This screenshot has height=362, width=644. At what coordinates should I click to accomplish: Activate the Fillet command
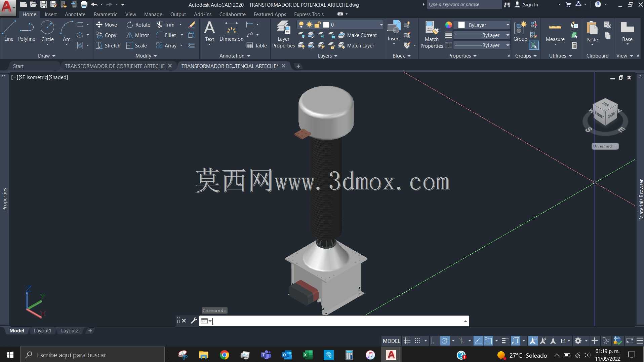click(166, 35)
